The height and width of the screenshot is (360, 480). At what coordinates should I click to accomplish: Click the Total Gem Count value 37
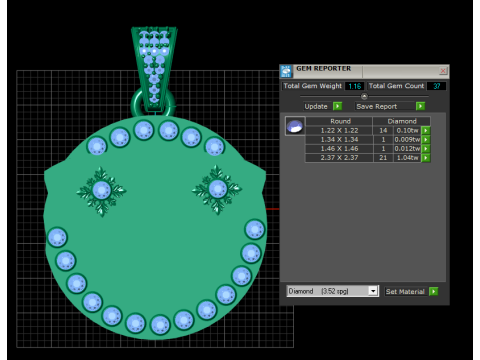pos(436,86)
